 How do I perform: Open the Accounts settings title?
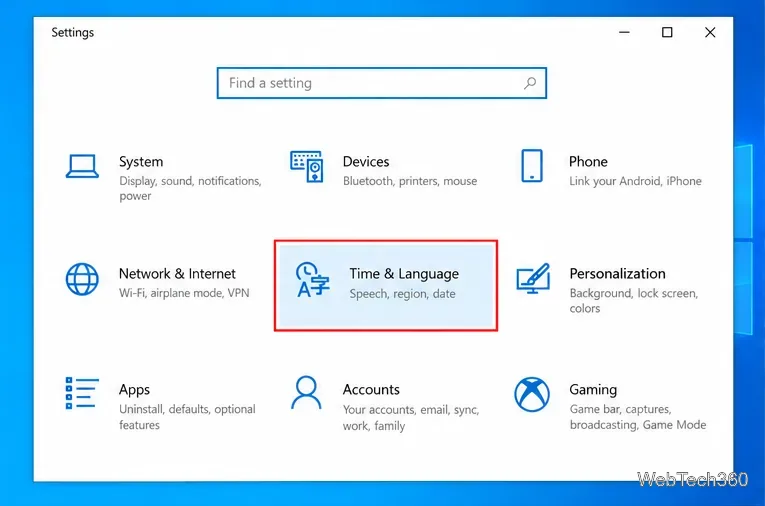tap(371, 389)
